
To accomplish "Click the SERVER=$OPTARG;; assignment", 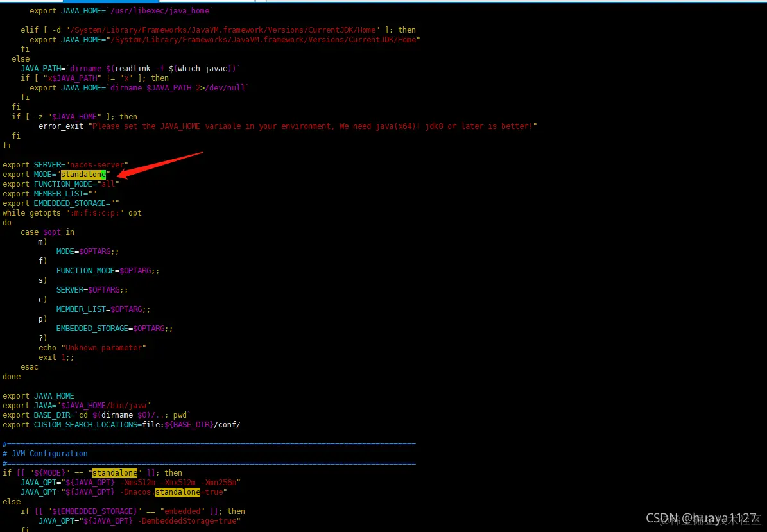I will [x=92, y=290].
